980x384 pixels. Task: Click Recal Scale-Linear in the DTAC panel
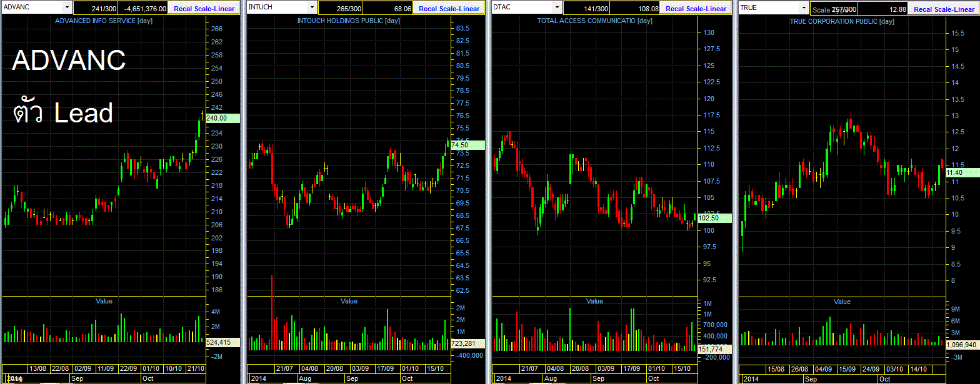696,9
